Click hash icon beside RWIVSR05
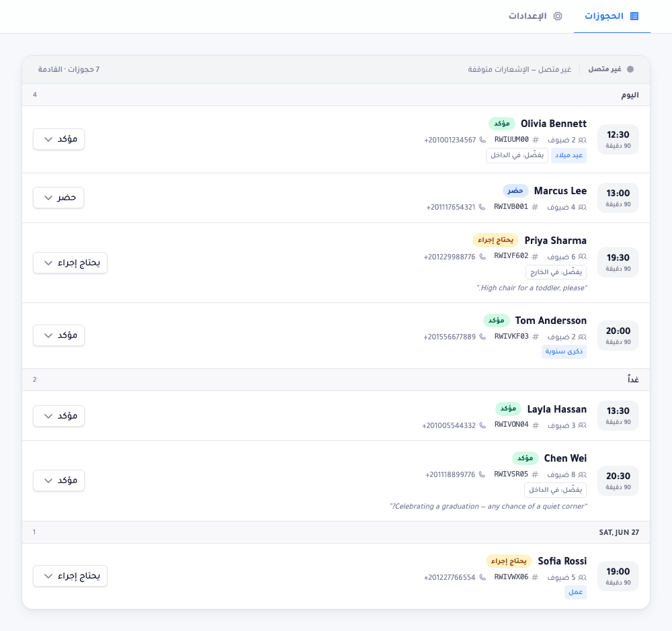672x631 pixels. tap(535, 474)
